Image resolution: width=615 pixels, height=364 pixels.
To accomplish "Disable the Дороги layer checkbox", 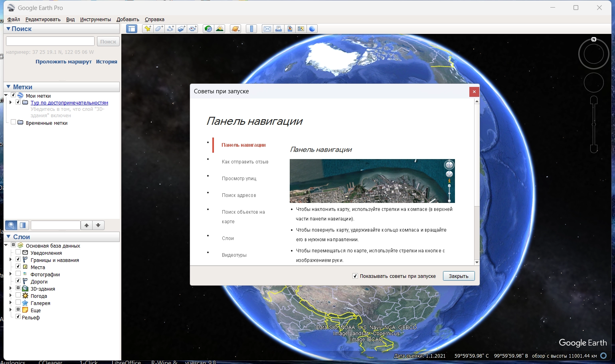I will pyautogui.click(x=18, y=281).
